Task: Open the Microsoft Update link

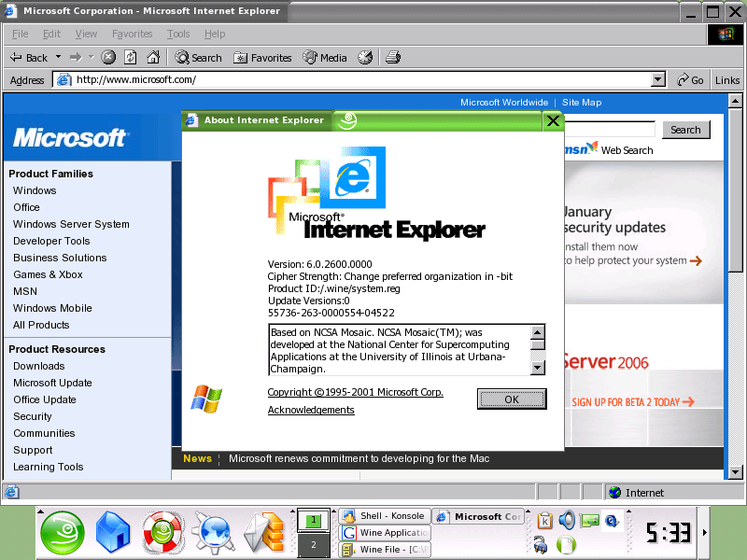Action: point(53,383)
